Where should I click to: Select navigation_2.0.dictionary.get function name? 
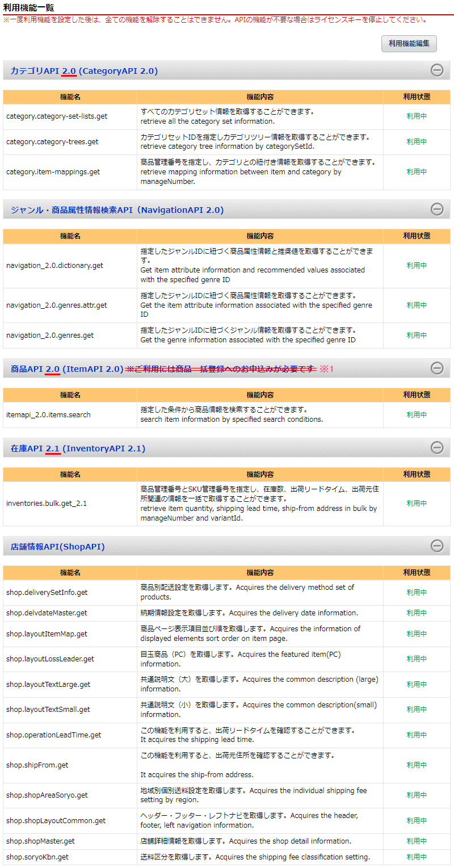[54, 266]
